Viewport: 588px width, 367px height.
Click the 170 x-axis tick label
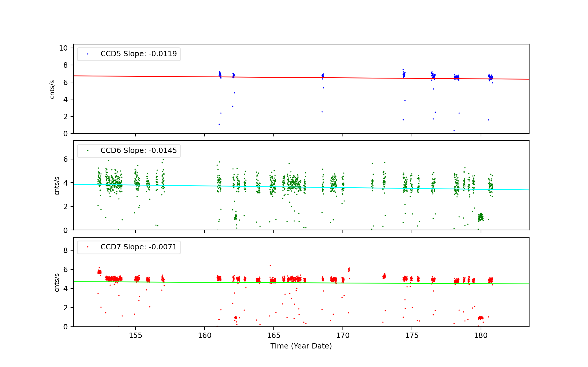pyautogui.click(x=343, y=336)
